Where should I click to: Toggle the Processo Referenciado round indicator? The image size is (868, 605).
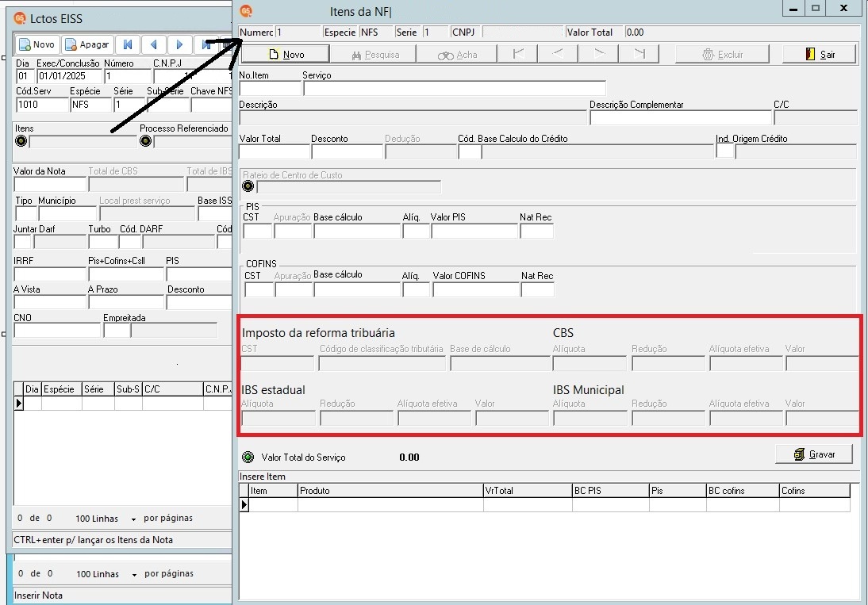145,141
